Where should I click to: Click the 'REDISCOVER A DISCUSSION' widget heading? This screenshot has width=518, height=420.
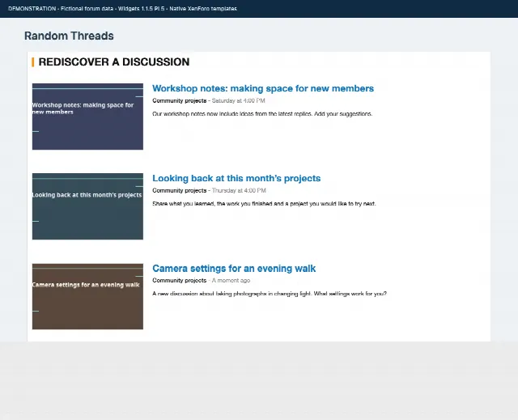pyautogui.click(x=114, y=62)
